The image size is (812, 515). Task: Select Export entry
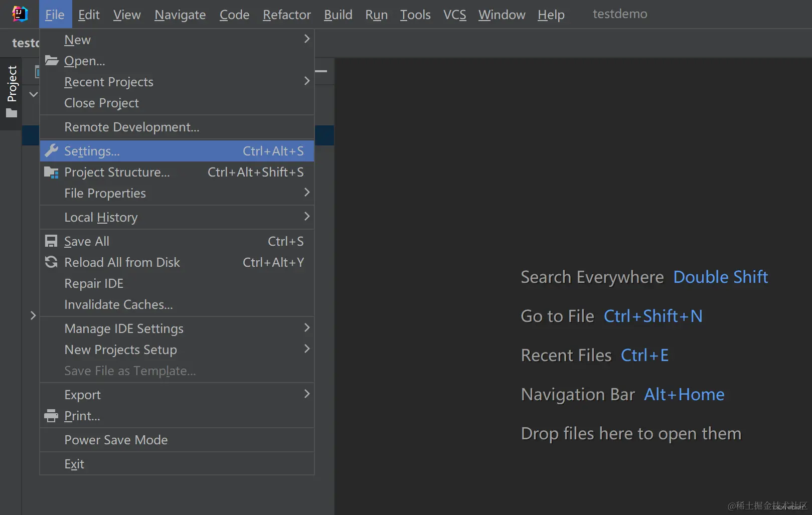tap(177, 395)
